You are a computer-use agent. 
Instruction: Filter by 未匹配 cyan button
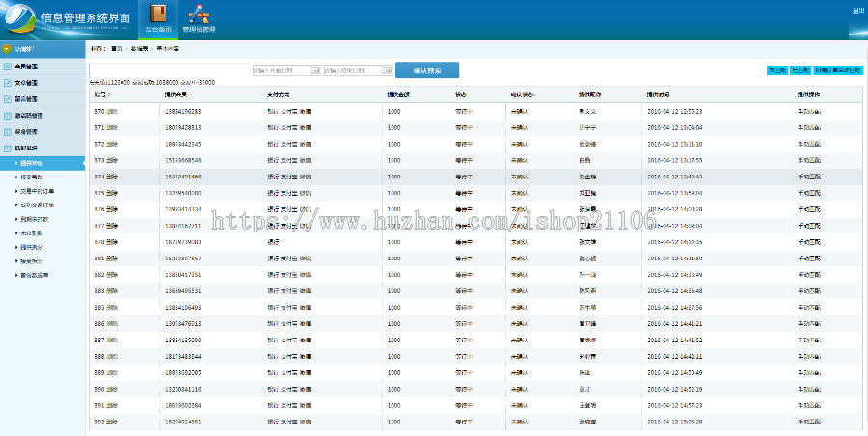pos(777,70)
